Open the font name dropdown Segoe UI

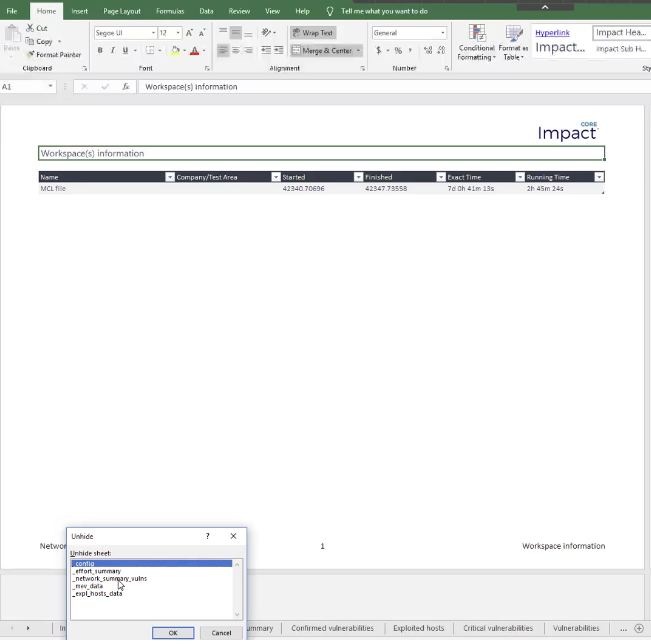click(x=153, y=33)
